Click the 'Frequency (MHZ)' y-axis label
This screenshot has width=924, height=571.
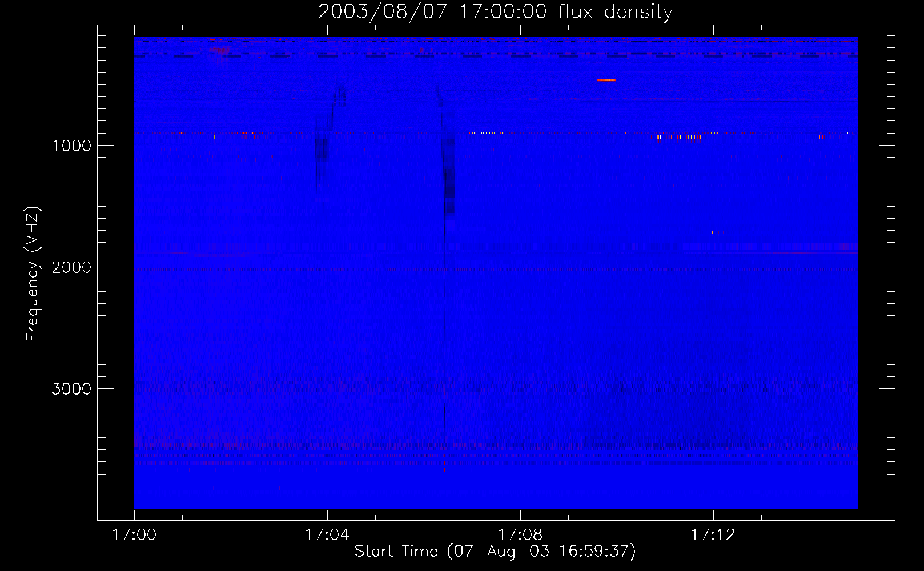pos(33,274)
